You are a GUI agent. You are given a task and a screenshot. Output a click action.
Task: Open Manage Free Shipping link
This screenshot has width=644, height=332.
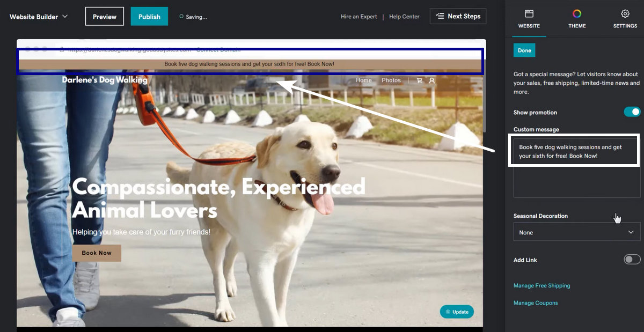click(x=541, y=286)
